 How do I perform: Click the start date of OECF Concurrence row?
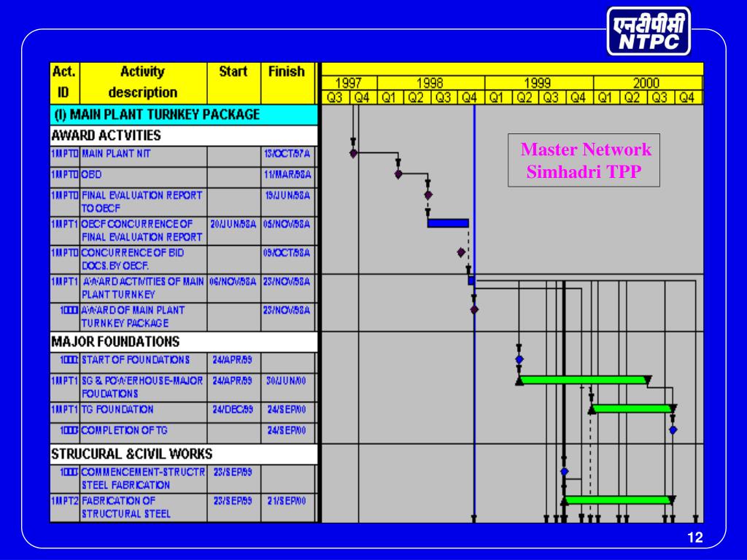click(x=233, y=225)
